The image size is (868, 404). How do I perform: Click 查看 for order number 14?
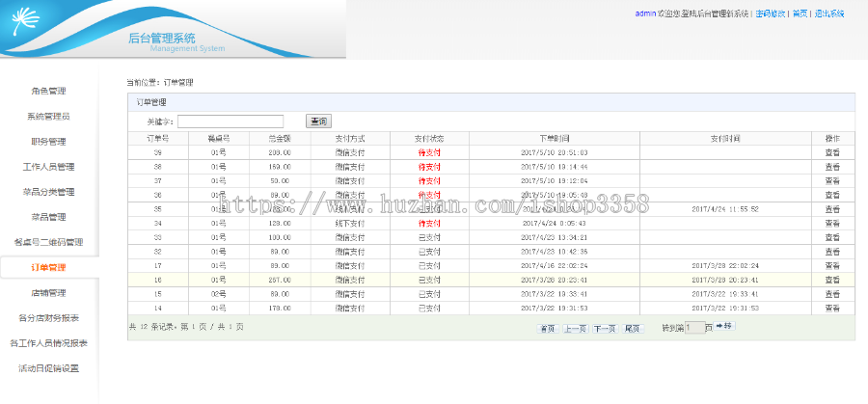pyautogui.click(x=832, y=308)
